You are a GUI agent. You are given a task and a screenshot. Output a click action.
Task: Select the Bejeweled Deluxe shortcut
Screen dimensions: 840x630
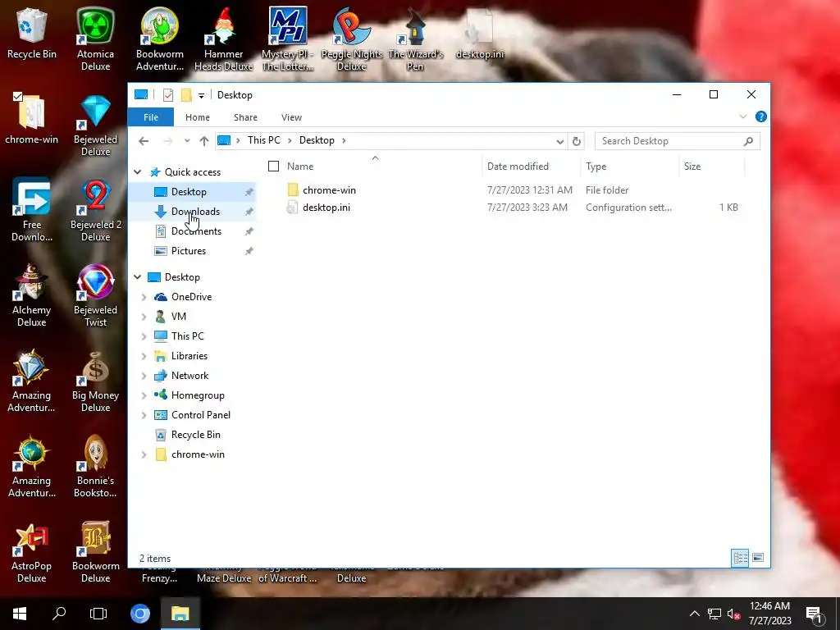(95, 125)
